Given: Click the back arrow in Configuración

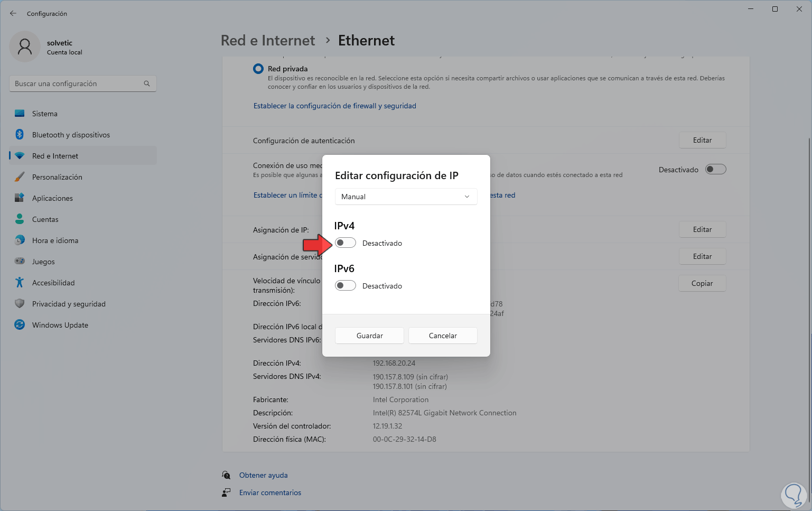Looking at the screenshot, I should (13, 13).
